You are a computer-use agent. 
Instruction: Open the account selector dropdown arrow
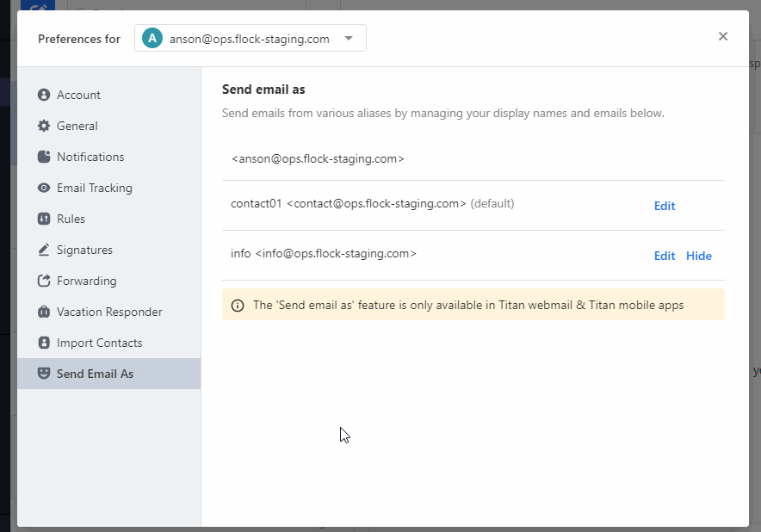[349, 39]
